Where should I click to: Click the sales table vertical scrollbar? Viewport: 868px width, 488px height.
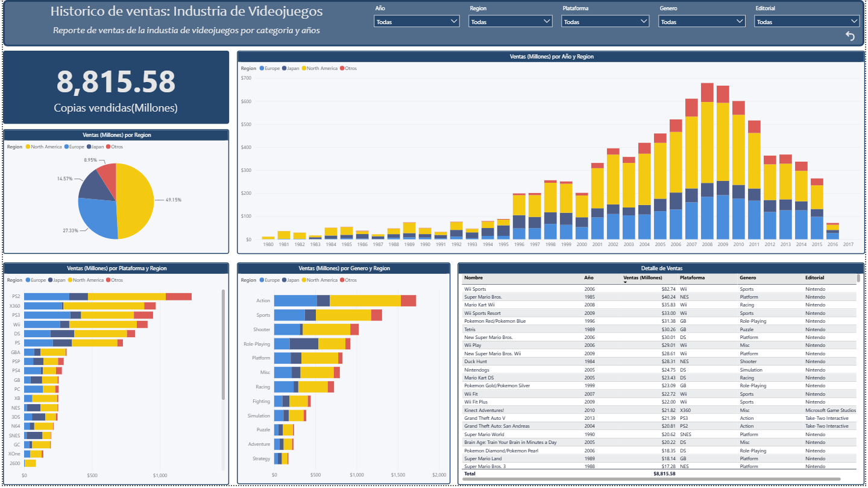click(858, 278)
